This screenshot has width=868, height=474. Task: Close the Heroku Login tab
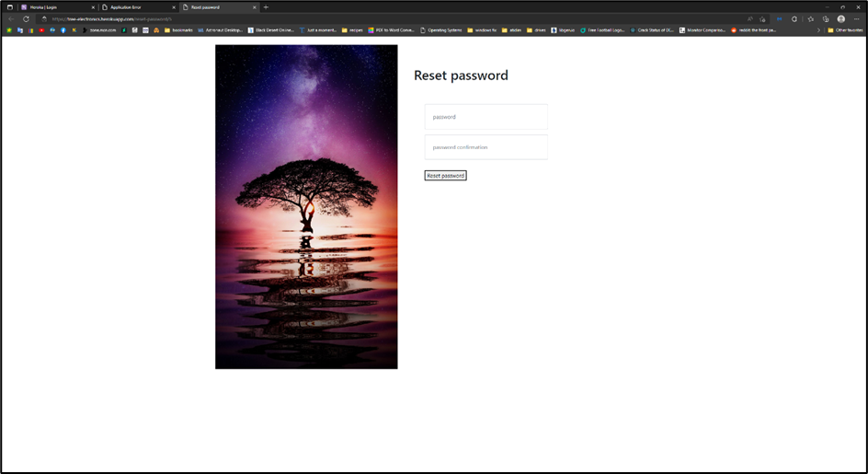pyautogui.click(x=93, y=7)
